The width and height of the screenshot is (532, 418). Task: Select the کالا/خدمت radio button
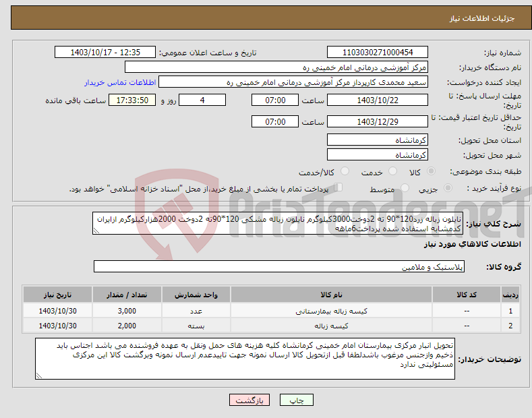[x=345, y=171]
